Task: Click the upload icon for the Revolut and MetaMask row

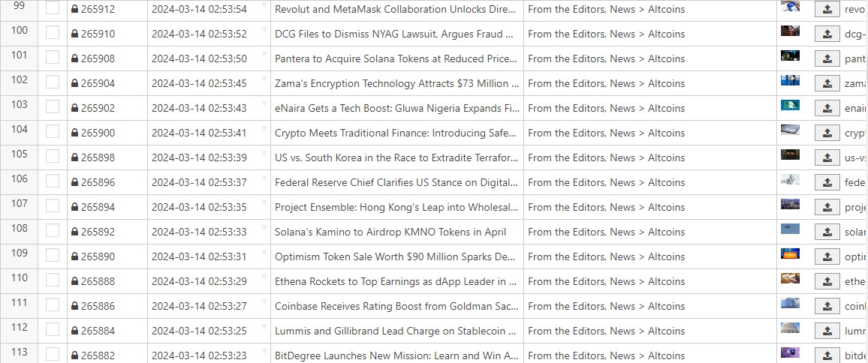Action: click(x=827, y=10)
